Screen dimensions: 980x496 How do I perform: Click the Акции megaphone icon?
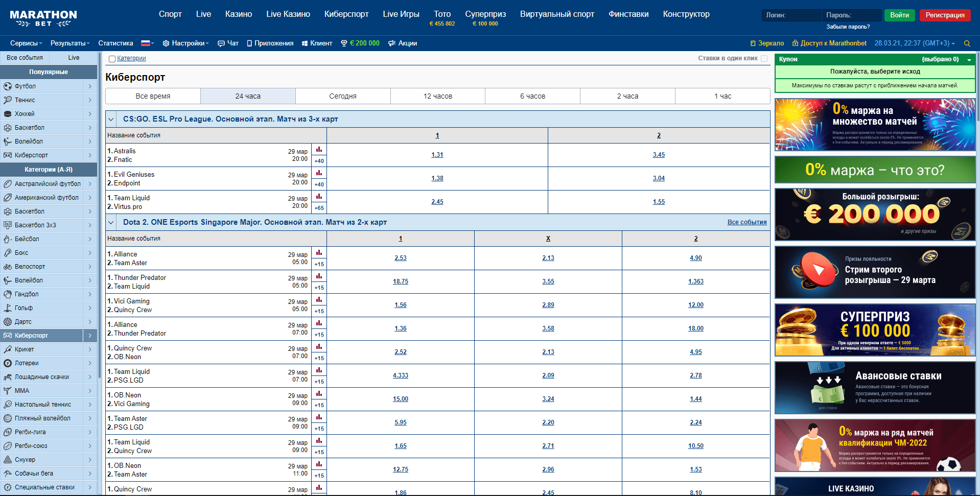point(392,43)
